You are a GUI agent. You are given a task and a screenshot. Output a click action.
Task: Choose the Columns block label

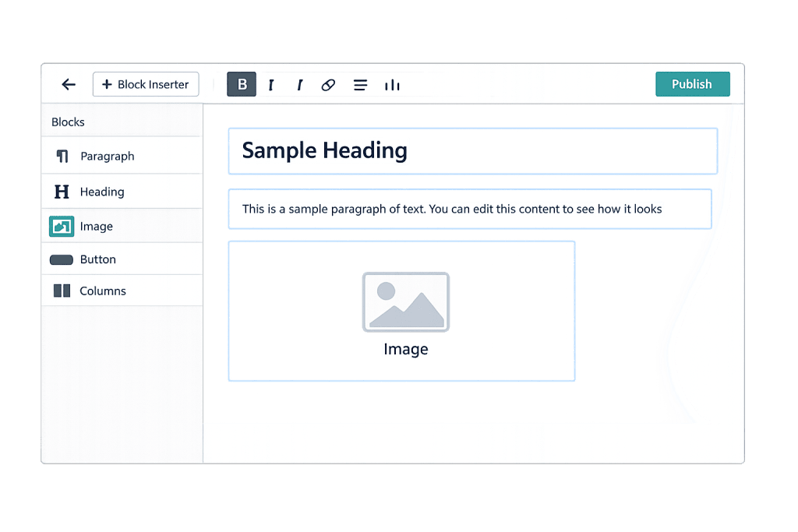pyautogui.click(x=103, y=291)
